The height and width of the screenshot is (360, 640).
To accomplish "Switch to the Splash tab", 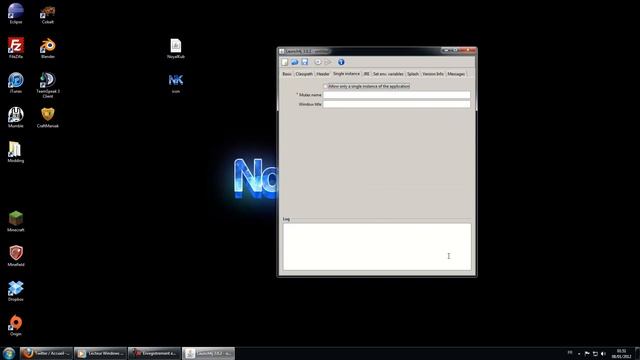I will (x=413, y=74).
